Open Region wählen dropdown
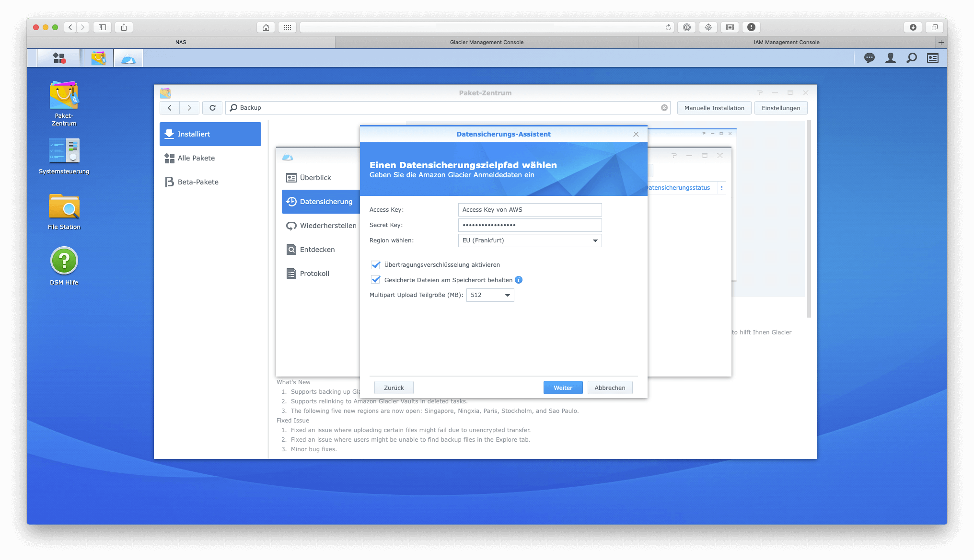Viewport: 974px width, 560px height. point(530,240)
